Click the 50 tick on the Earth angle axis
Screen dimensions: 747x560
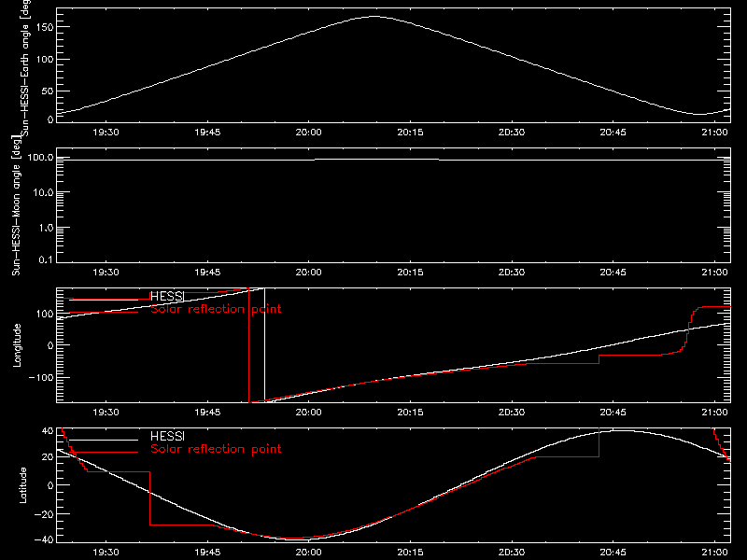48,91
